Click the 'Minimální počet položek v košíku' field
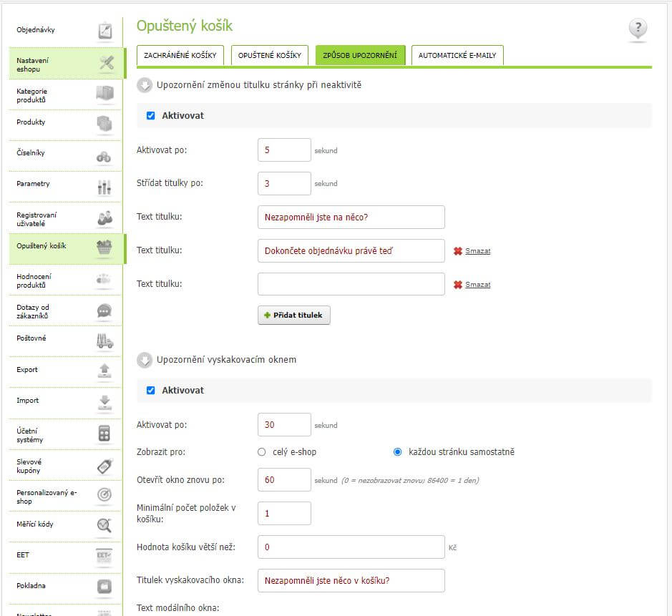Viewport: 672px width, 616px height. (284, 513)
